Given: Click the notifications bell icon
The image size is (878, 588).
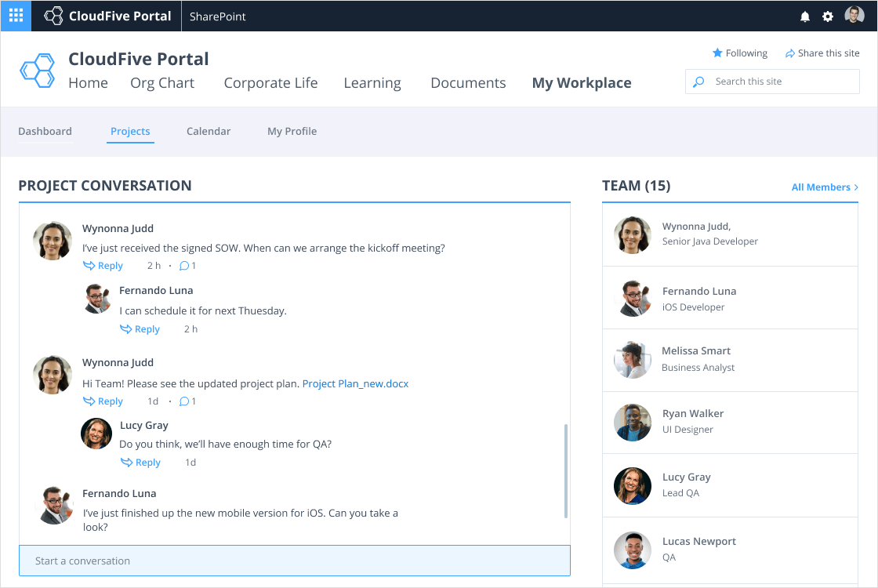Looking at the screenshot, I should pos(804,16).
